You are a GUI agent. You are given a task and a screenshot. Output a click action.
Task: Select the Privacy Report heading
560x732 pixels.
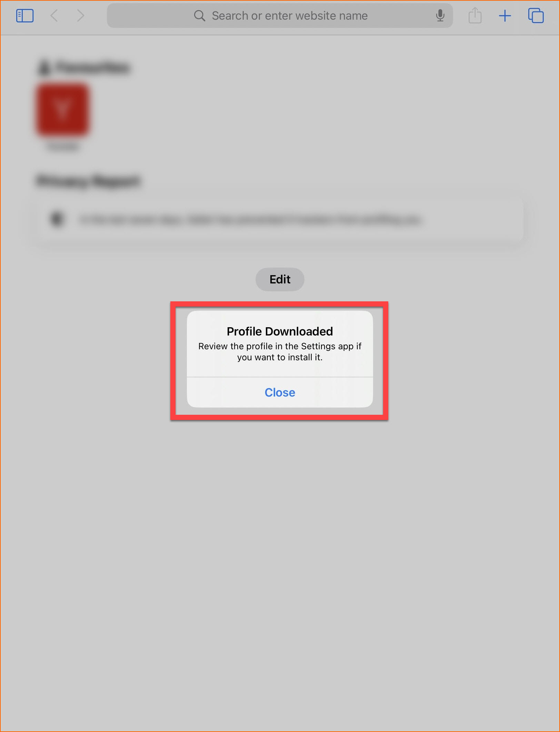[88, 181]
